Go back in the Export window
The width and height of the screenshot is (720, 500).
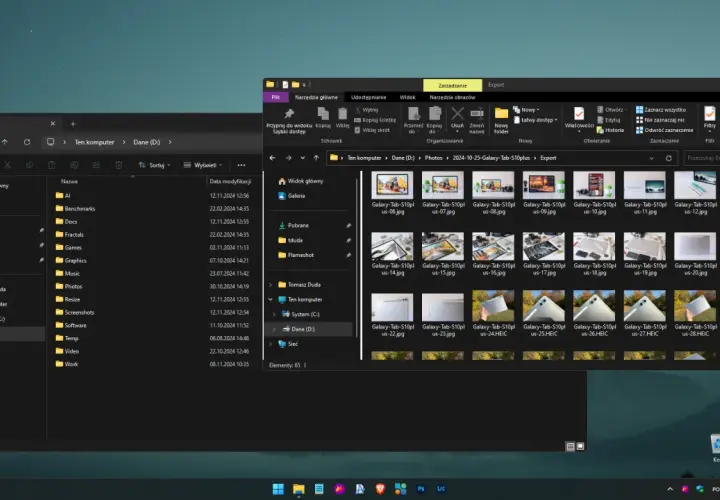272,158
